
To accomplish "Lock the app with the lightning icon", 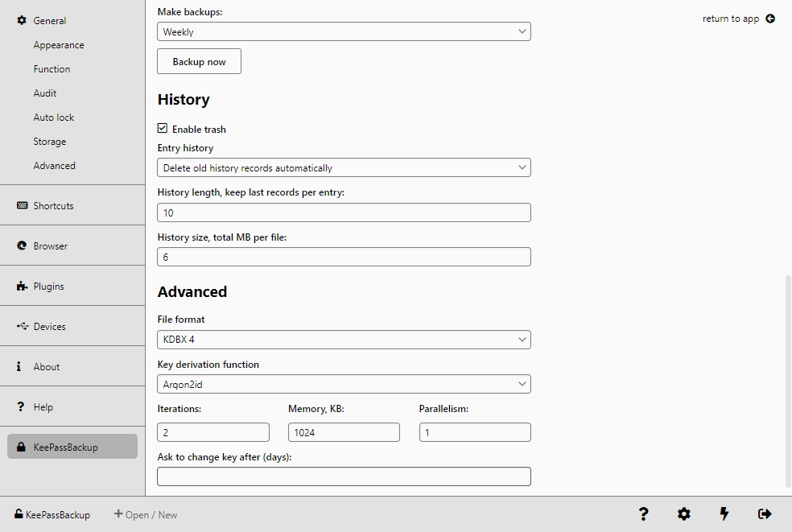I will (724, 514).
